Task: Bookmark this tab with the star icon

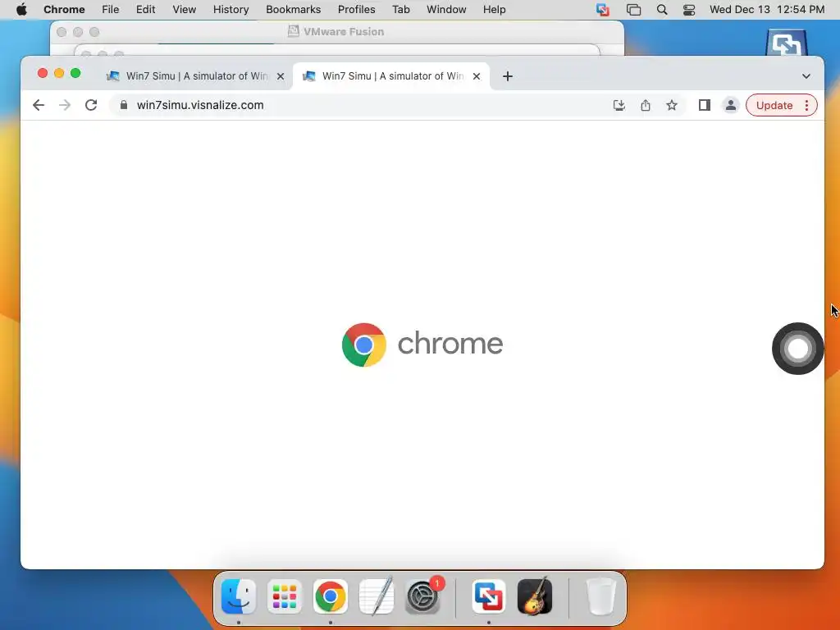Action: click(672, 105)
